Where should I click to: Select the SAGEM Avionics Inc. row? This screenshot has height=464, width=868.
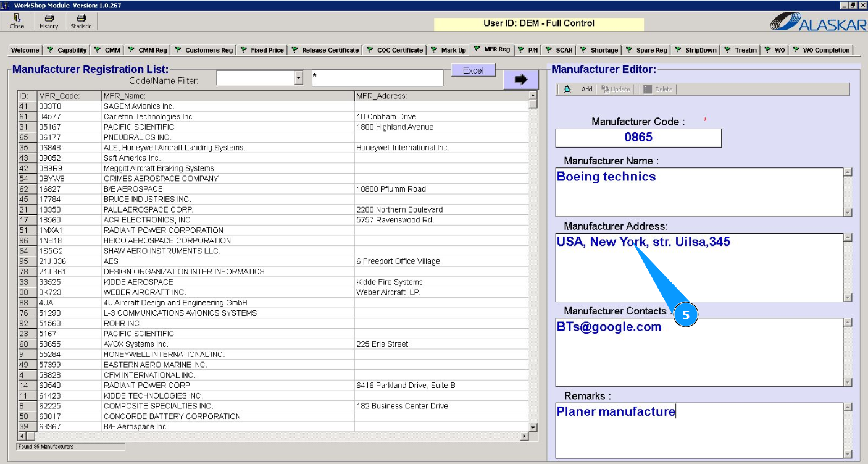(273, 106)
